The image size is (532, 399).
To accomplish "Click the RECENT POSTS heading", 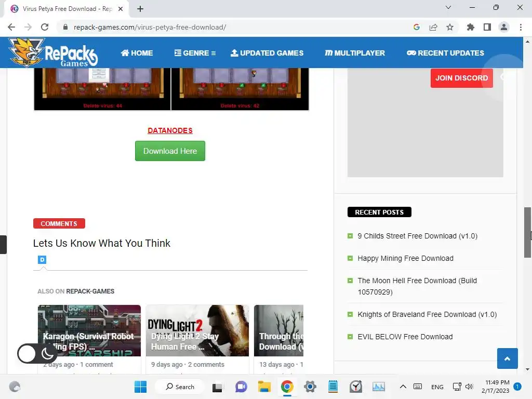I will (x=379, y=212).
